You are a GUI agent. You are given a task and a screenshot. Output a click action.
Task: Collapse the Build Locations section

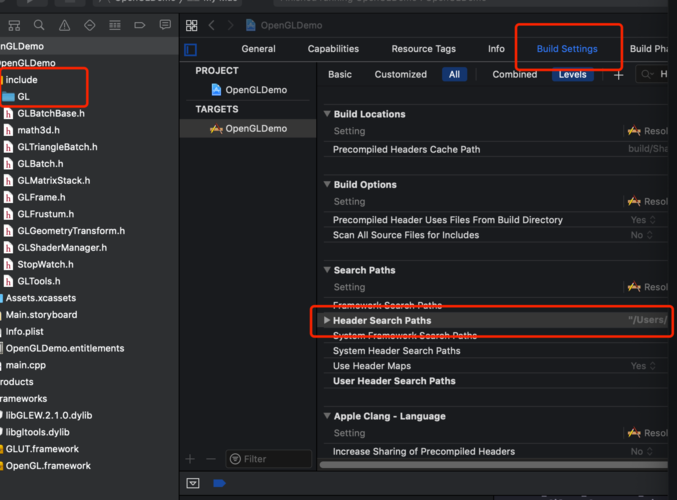(x=327, y=114)
